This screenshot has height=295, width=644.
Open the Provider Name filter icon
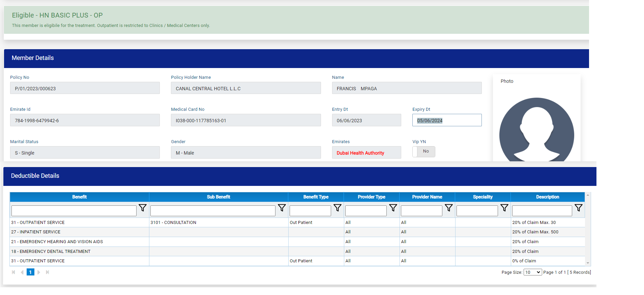tap(449, 208)
